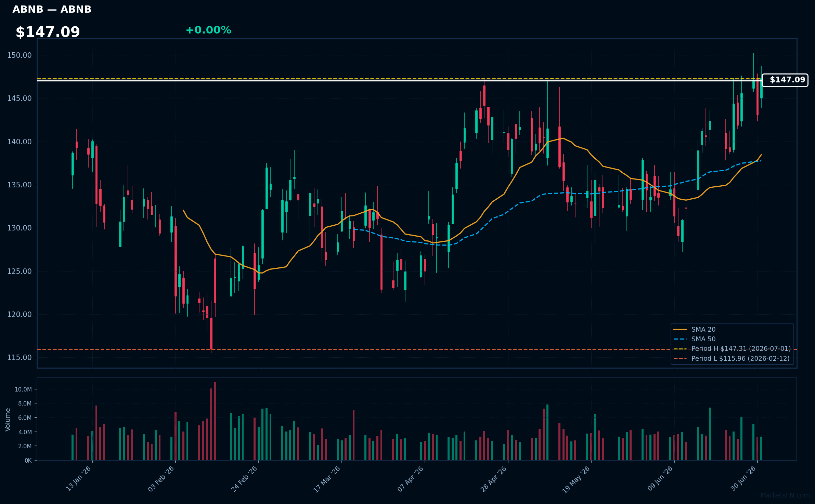Click the 10.0M volume axis label
815x504 pixels.
coord(23,389)
